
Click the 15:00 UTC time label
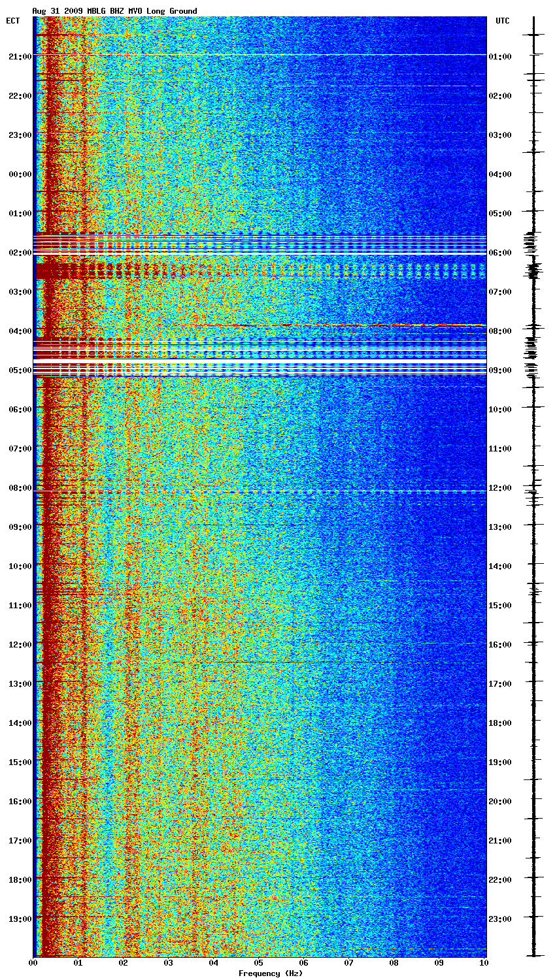tap(499, 606)
